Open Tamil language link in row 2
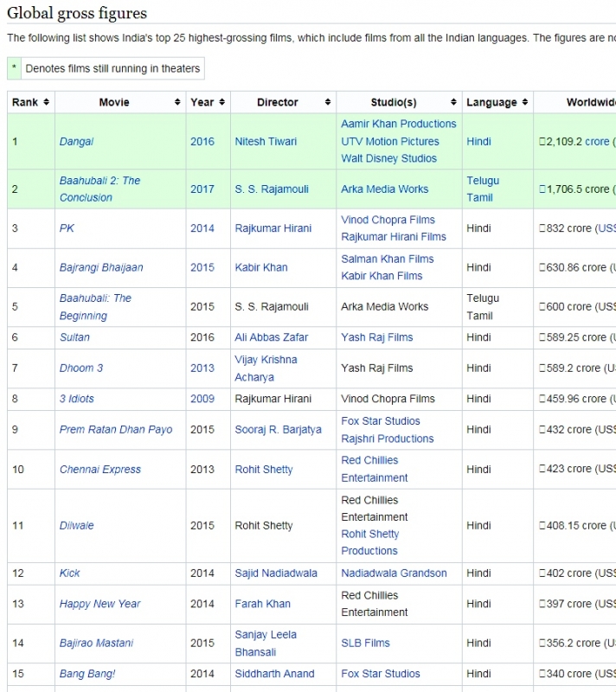616x692 pixels. pos(479,197)
